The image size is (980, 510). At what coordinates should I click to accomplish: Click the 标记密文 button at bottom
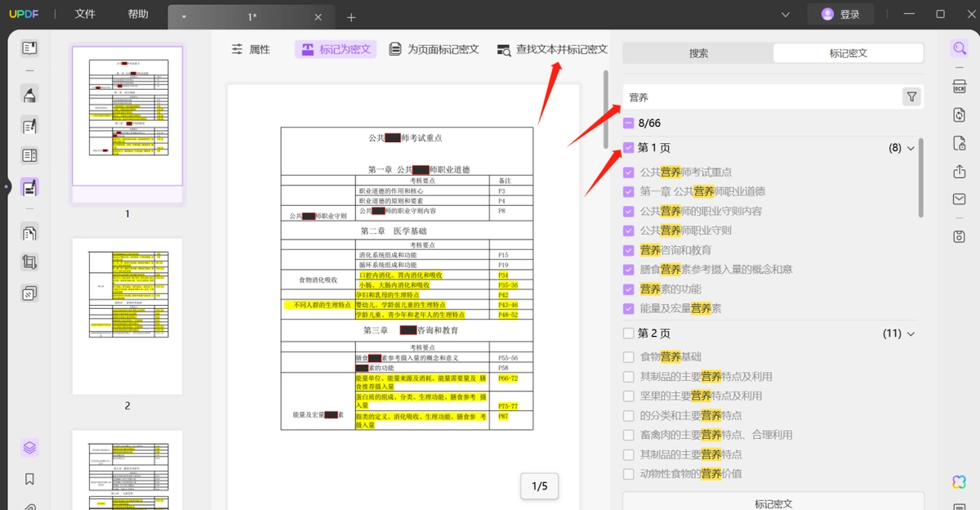773,503
